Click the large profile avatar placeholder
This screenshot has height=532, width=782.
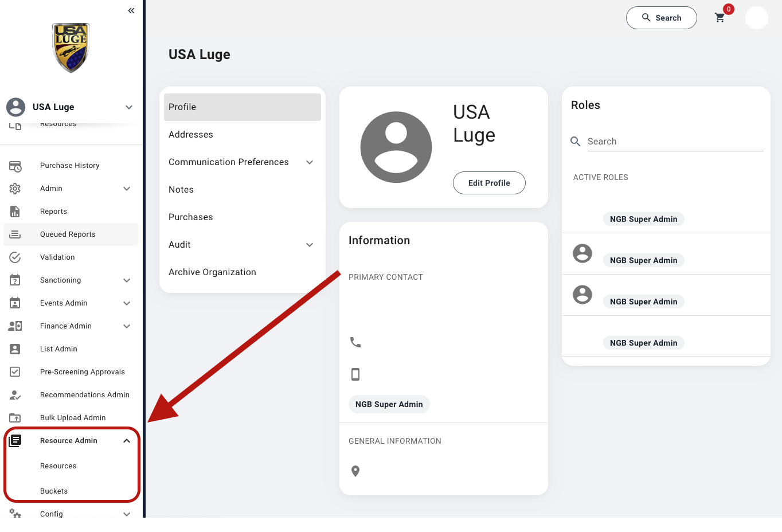pyautogui.click(x=396, y=147)
